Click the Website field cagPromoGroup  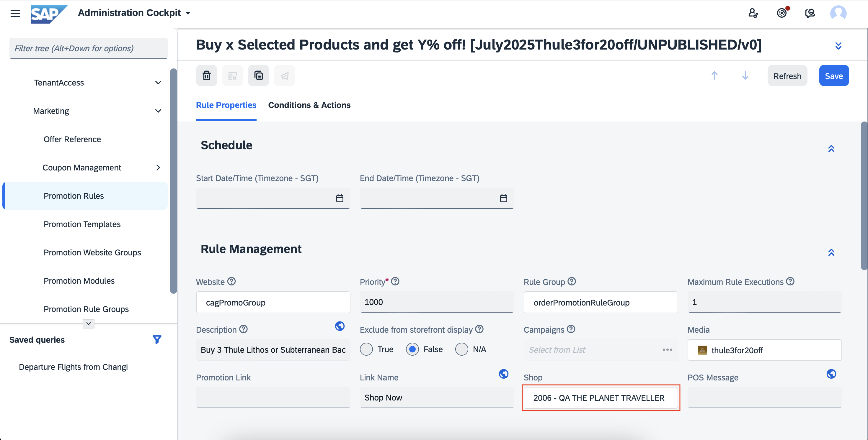pyautogui.click(x=273, y=302)
